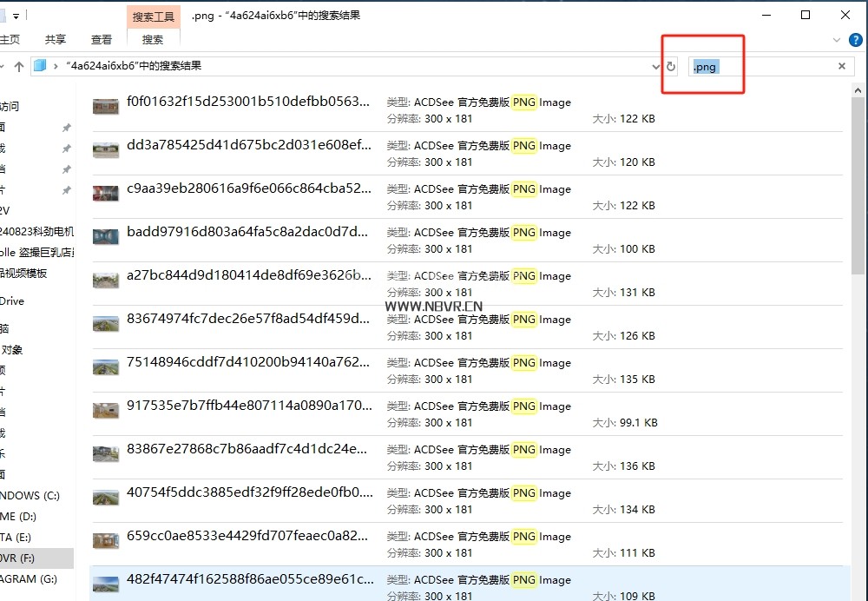
Task: Click the breadcrumb chevron before search results path
Action: pyautogui.click(x=56, y=66)
